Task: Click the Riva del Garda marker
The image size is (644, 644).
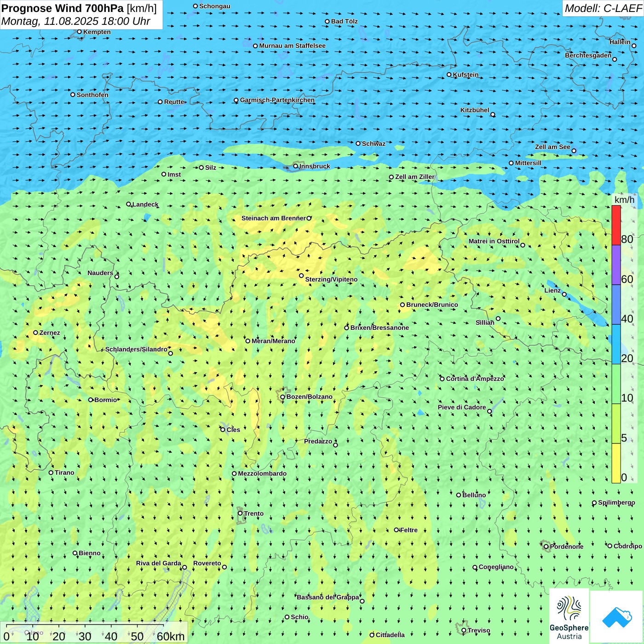Action: [x=184, y=567]
